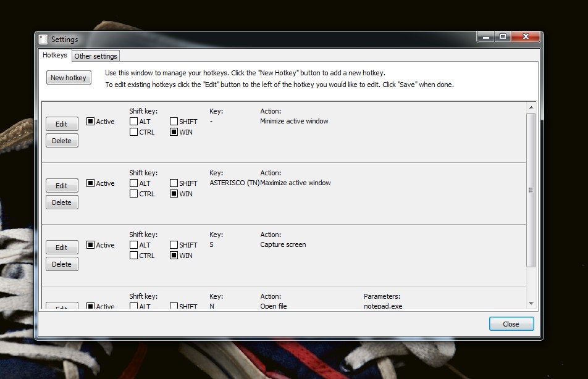Switch to the Other settings tab
Viewport: 588px width, 379px height.
pyautogui.click(x=96, y=56)
